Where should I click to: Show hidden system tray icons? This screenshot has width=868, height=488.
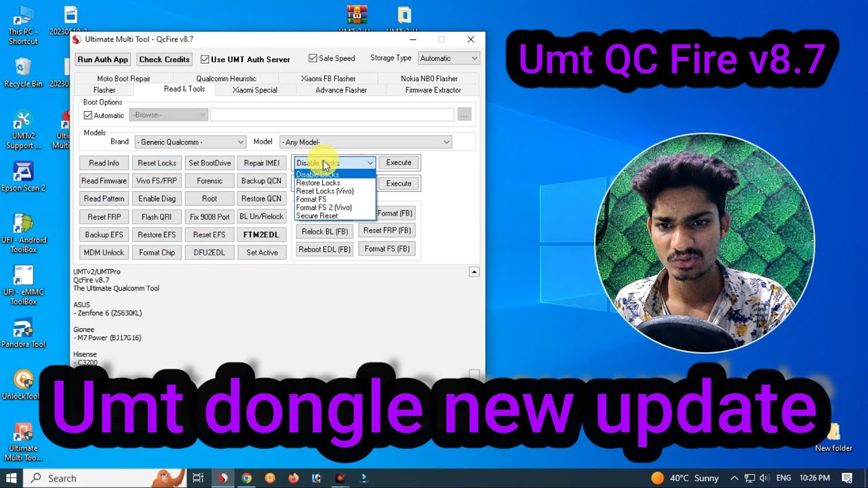pyautogui.click(x=734, y=478)
